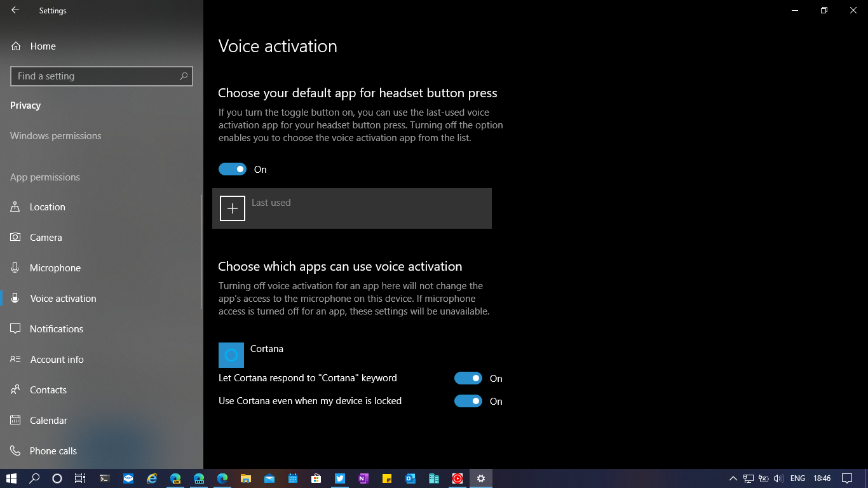Open Account info permissions
This screenshot has height=488, width=868.
pyautogui.click(x=102, y=360)
